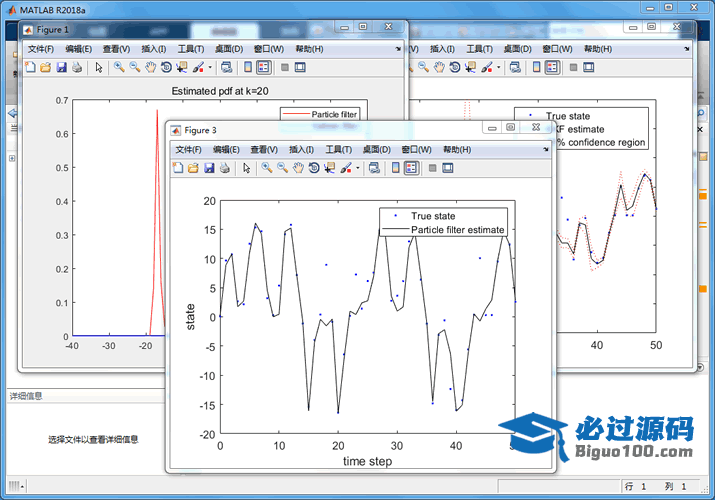Select Pan hand tool in Figure 3
Image resolution: width=715 pixels, height=500 pixels.
[x=298, y=168]
